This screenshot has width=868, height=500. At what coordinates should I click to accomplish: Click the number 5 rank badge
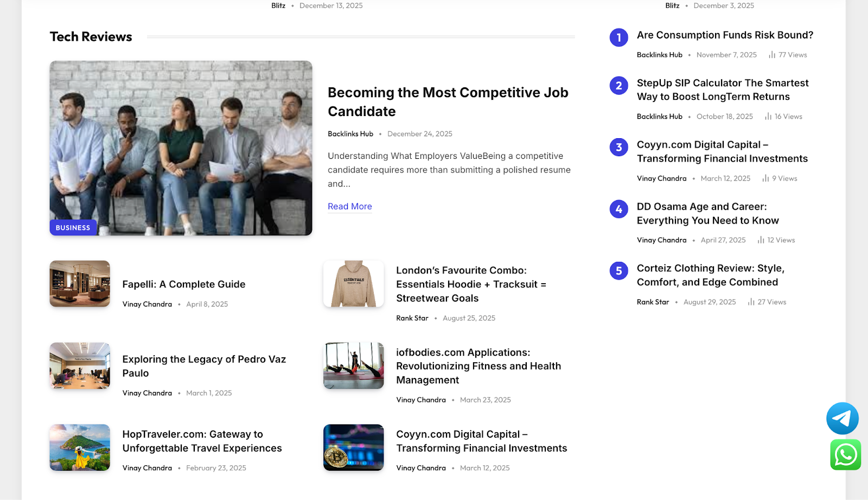click(x=618, y=271)
